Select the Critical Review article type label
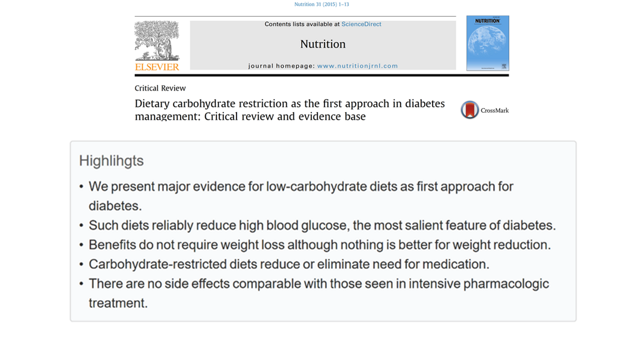 [160, 88]
